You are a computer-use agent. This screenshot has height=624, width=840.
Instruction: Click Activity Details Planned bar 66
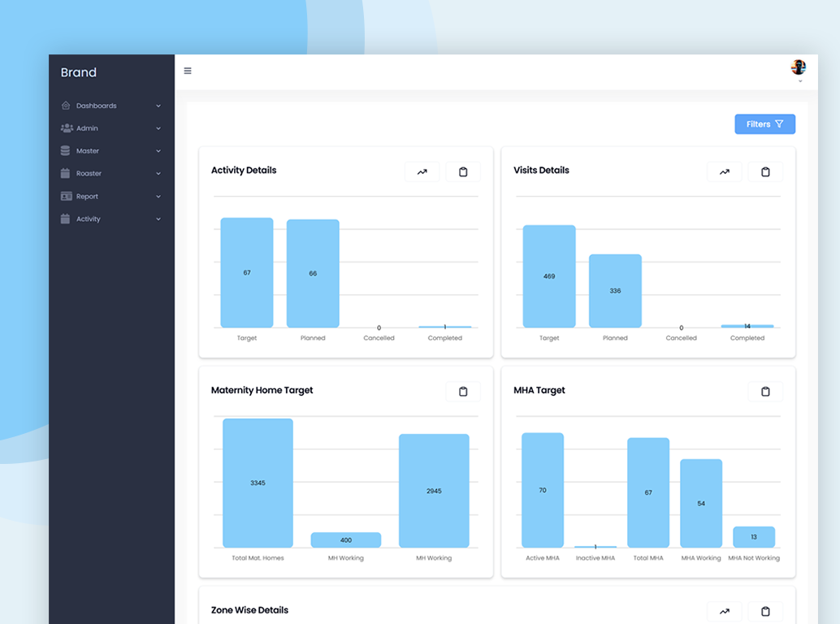click(313, 273)
